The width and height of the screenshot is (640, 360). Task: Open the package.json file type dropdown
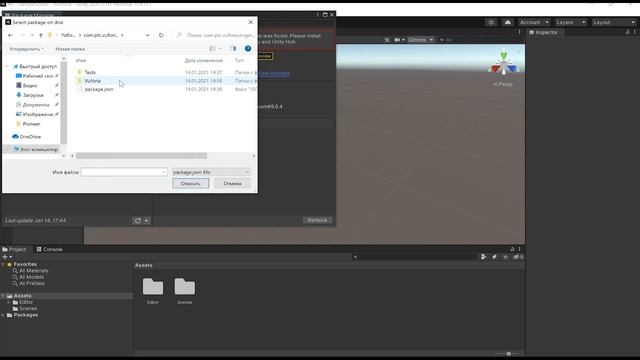211,172
